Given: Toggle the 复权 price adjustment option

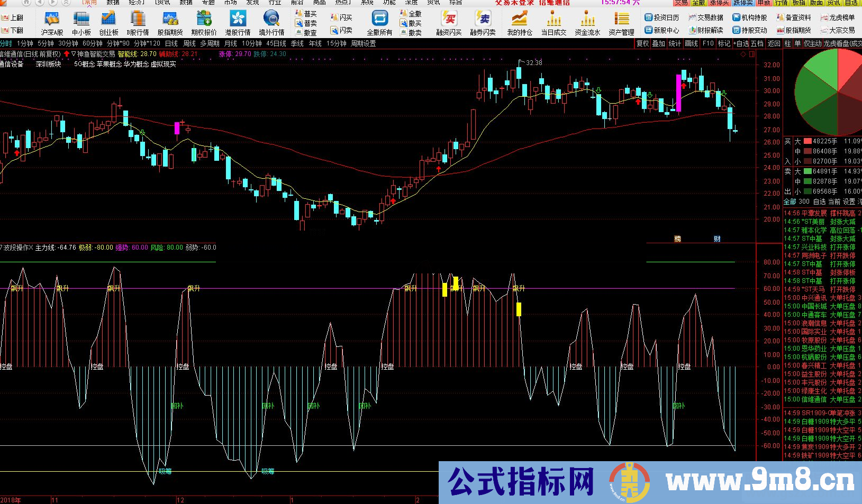Looking at the screenshot, I should tap(642, 43).
